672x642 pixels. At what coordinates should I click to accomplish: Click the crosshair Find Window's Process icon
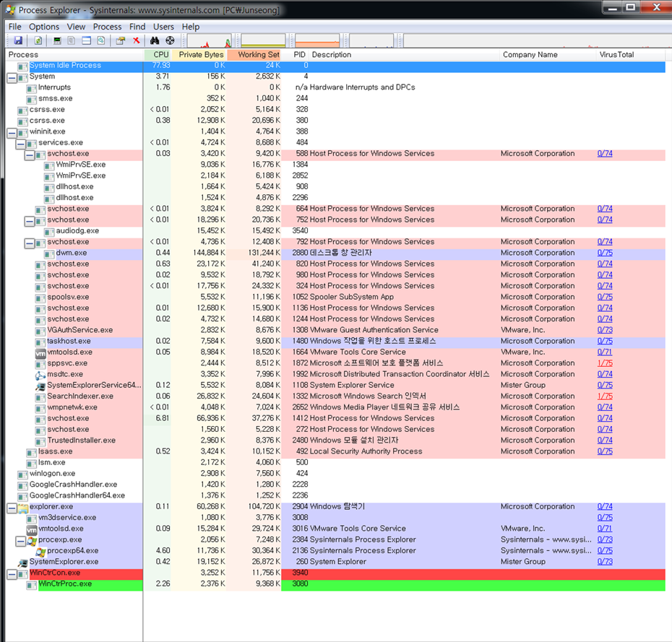click(170, 40)
